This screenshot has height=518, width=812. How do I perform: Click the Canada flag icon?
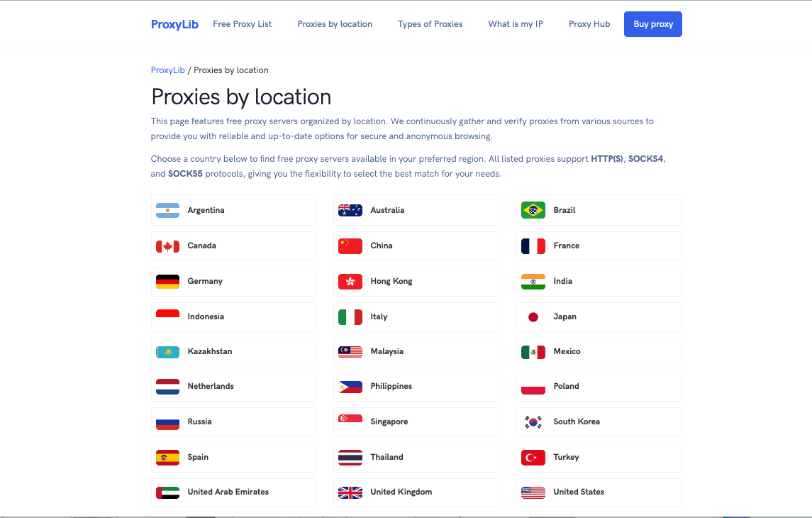tap(168, 246)
